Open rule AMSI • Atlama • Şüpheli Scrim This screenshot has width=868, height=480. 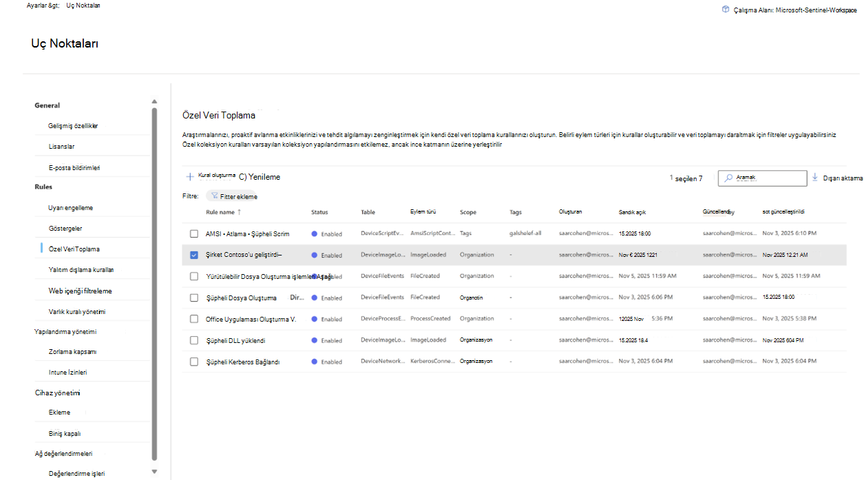point(247,233)
